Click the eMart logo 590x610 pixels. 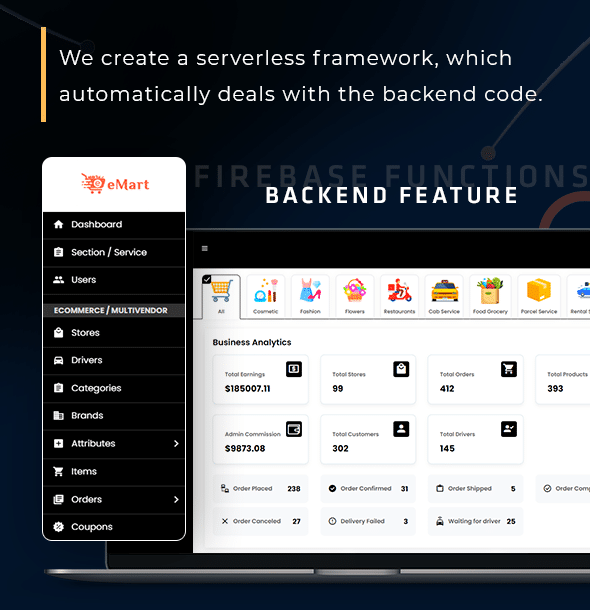click(x=115, y=183)
